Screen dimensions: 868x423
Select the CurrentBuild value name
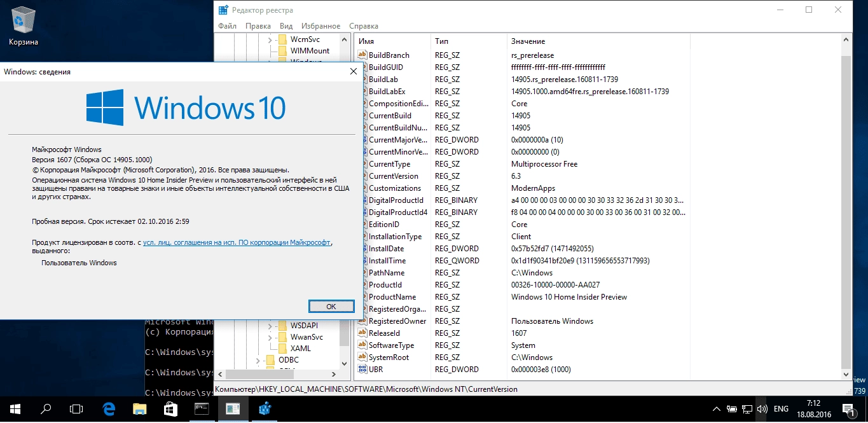pyautogui.click(x=390, y=116)
